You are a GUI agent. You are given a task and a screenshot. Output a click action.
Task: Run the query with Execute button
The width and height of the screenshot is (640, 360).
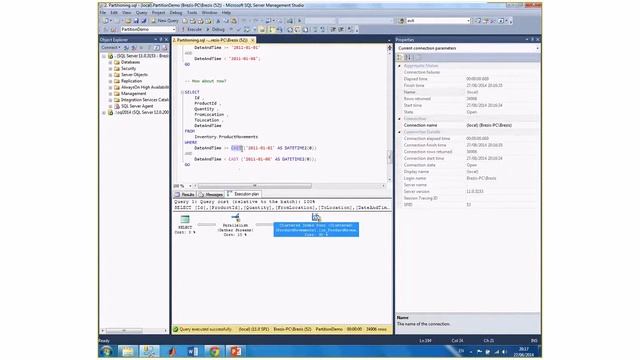tap(191, 29)
